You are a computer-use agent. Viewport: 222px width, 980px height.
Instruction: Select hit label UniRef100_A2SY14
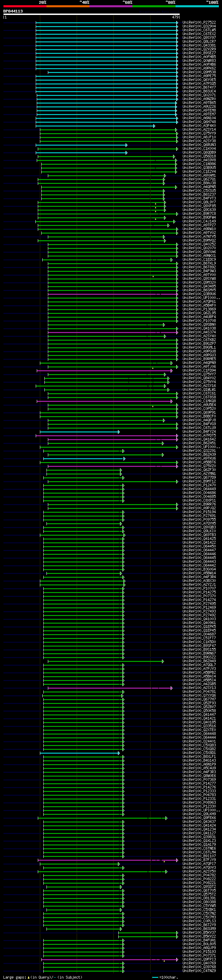pyautogui.click(x=199, y=130)
